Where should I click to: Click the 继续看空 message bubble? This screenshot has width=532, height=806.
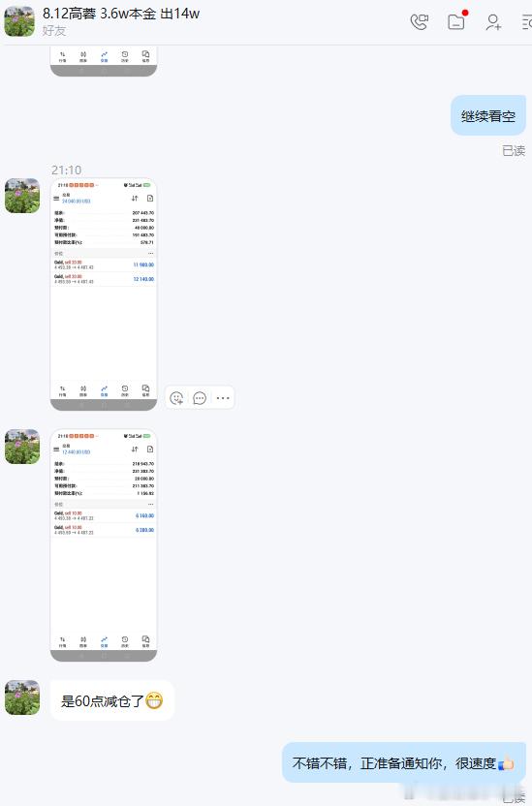point(488,116)
